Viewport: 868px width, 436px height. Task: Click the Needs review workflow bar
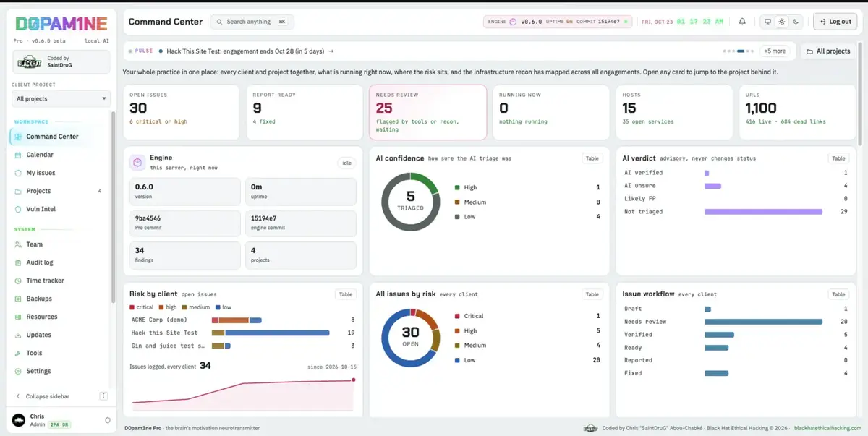763,322
